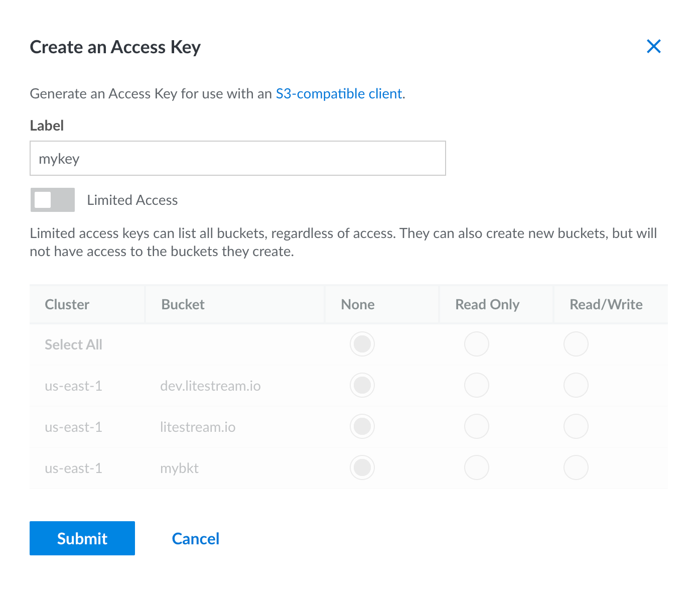This screenshot has width=700, height=590.
Task: Set mybkt access to None
Action: tap(362, 467)
